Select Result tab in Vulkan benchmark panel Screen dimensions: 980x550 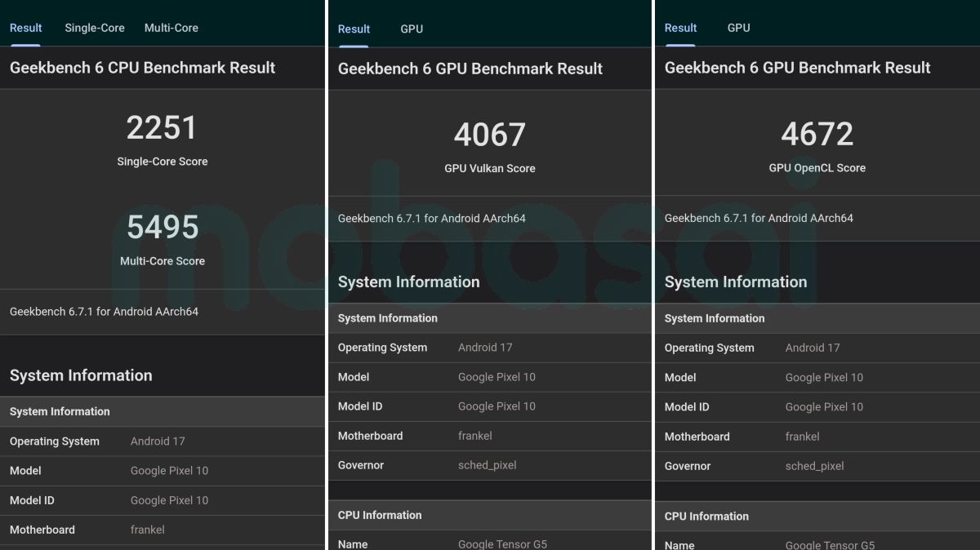(354, 29)
